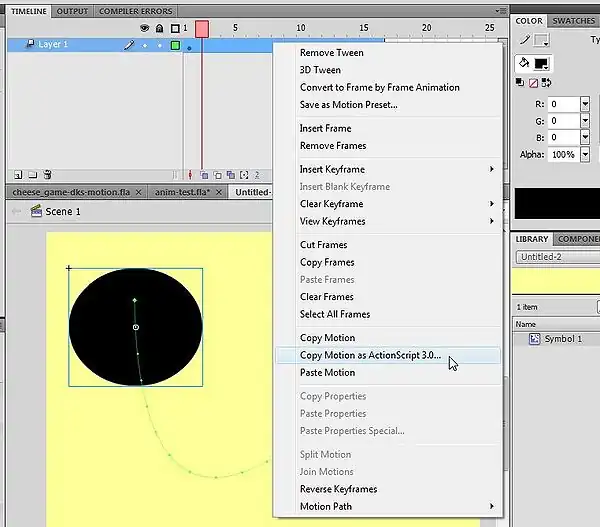Click the New Folder icon in timeline
Screen dimensions: 600x527
(x=32, y=174)
